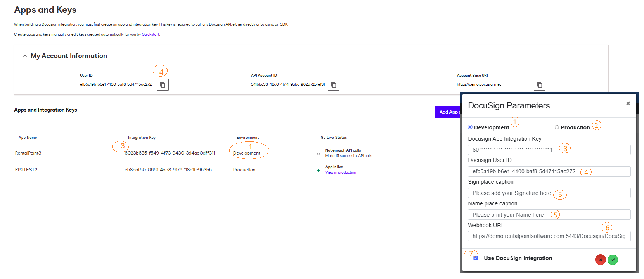This screenshot has width=644, height=279.
Task: Select the API Account ID value text
Action: click(x=288, y=84)
